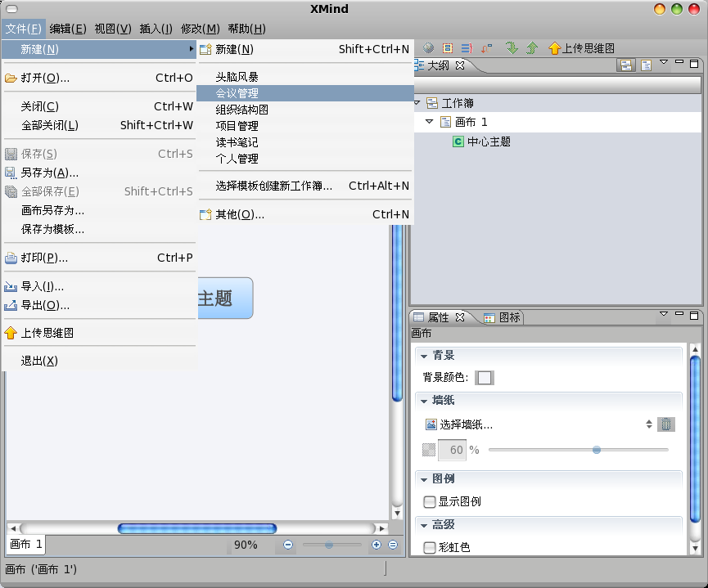Click 关闭(C) in the file menu
Image resolution: width=708 pixels, height=588 pixels.
point(99,106)
